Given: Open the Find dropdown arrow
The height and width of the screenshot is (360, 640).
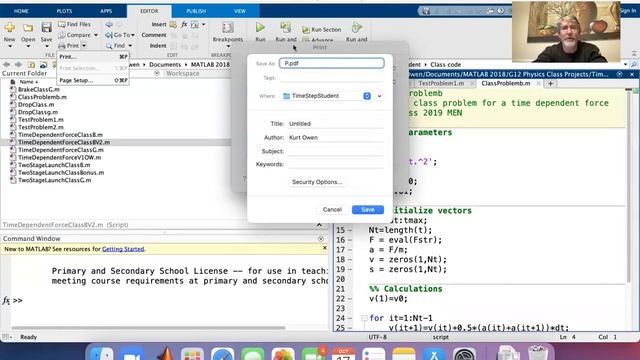Looking at the screenshot, I should [x=130, y=46].
